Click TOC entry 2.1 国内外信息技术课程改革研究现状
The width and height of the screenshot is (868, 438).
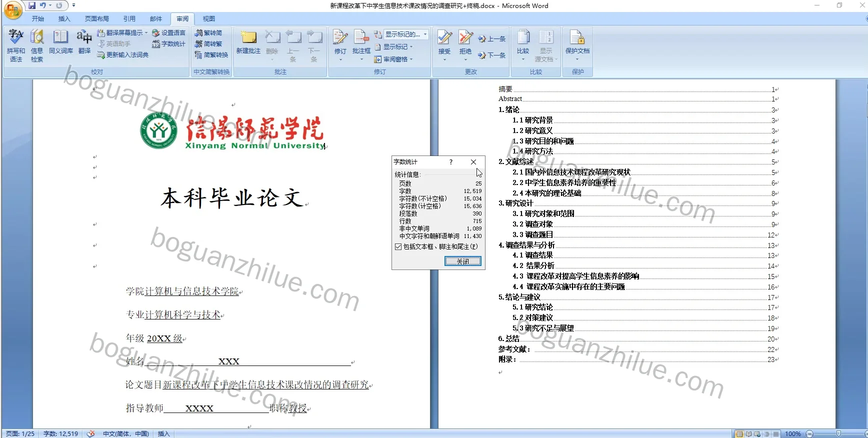click(x=571, y=172)
